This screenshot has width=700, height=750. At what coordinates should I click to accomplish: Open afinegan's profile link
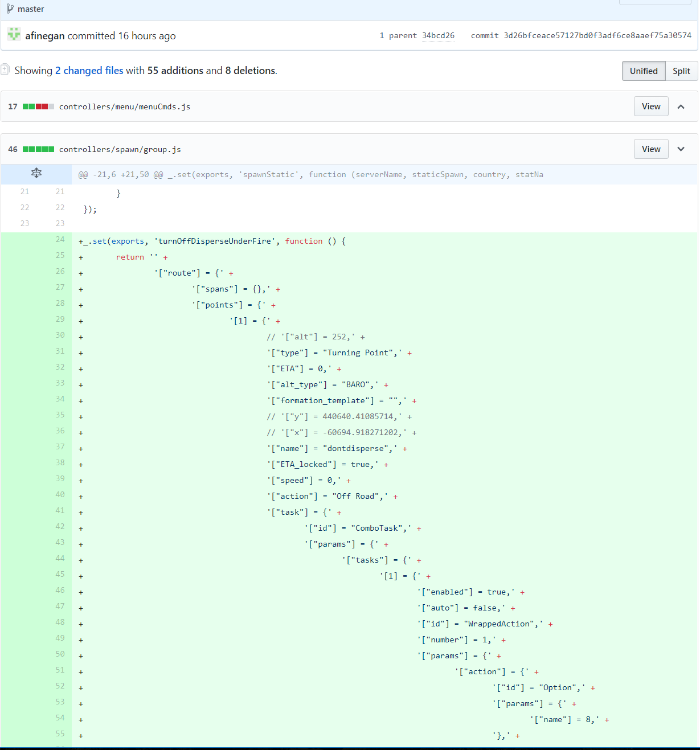45,35
